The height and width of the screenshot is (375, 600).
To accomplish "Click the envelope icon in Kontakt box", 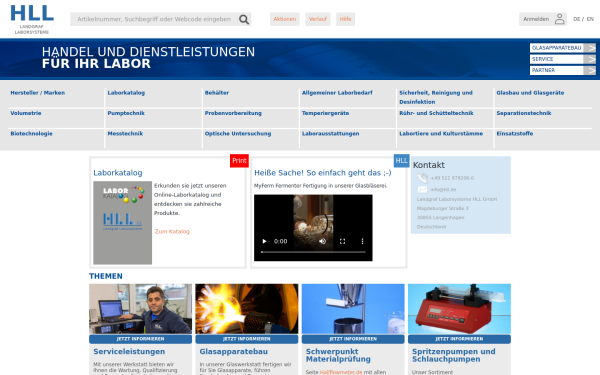I will 422,189.
